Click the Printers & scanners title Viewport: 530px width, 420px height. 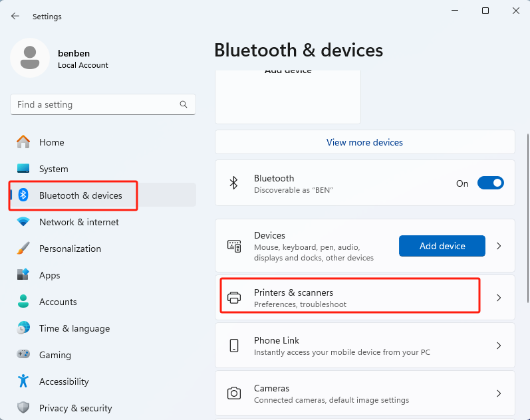[293, 292]
